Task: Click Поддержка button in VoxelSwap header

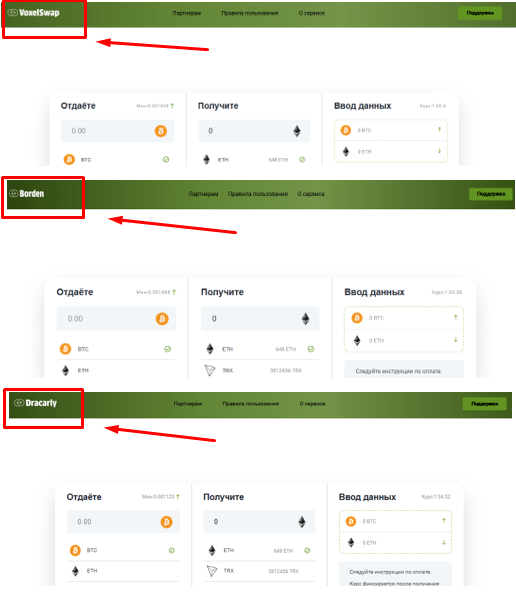Action: click(x=480, y=13)
